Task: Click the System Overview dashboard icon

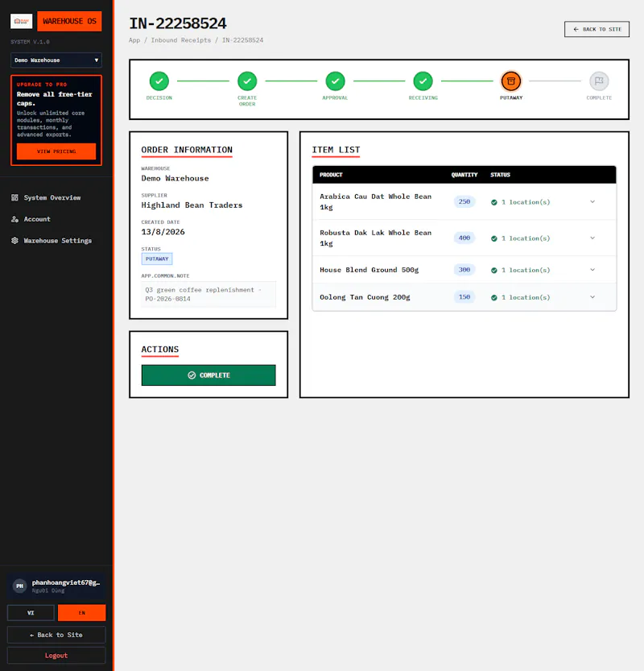Action: coord(15,197)
